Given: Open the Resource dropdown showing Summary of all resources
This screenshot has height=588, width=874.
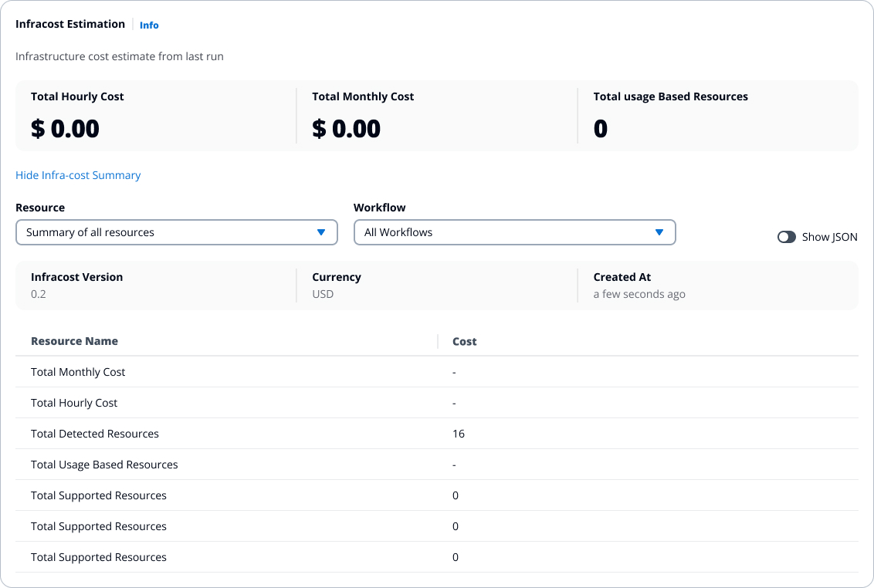Looking at the screenshot, I should click(176, 232).
